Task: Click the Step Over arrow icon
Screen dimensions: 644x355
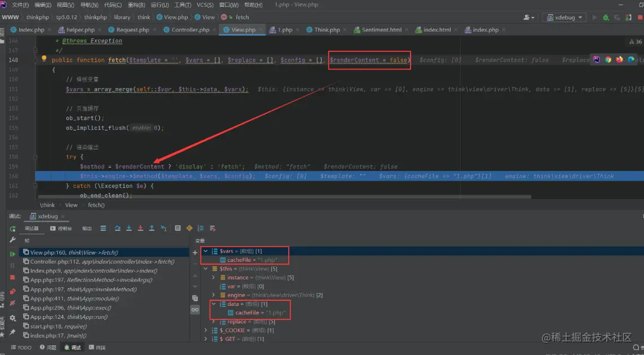Action: [118, 229]
